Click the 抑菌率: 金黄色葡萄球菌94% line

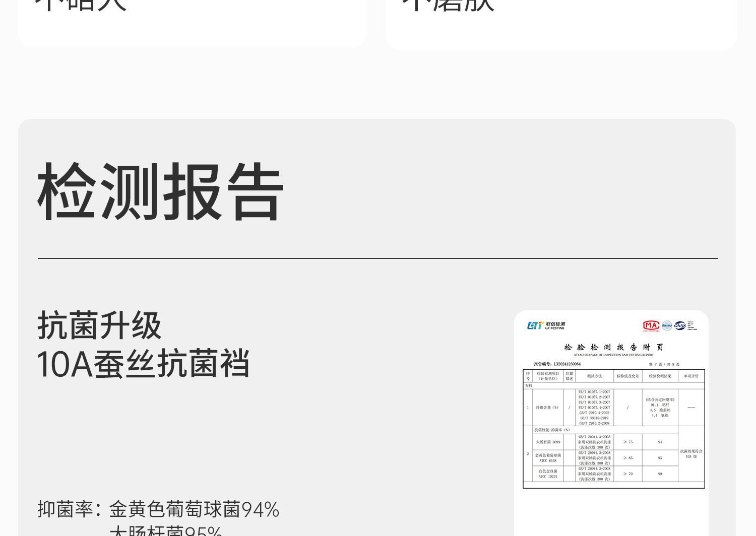click(x=158, y=509)
